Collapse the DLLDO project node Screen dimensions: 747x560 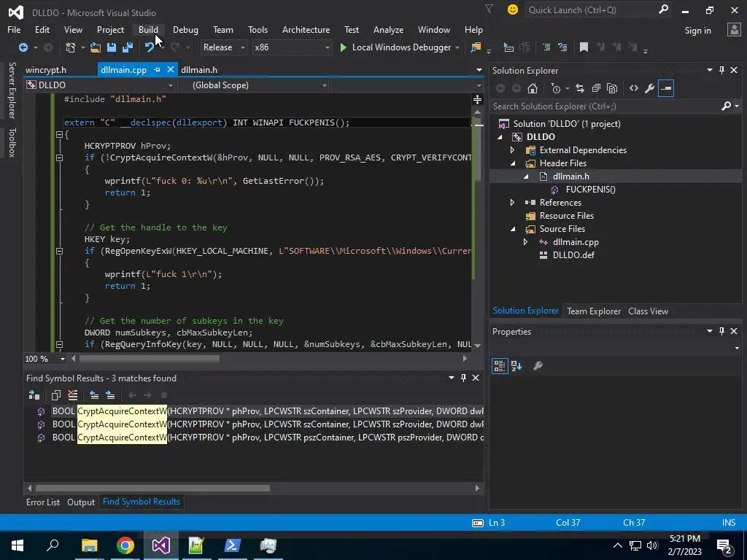coord(500,137)
